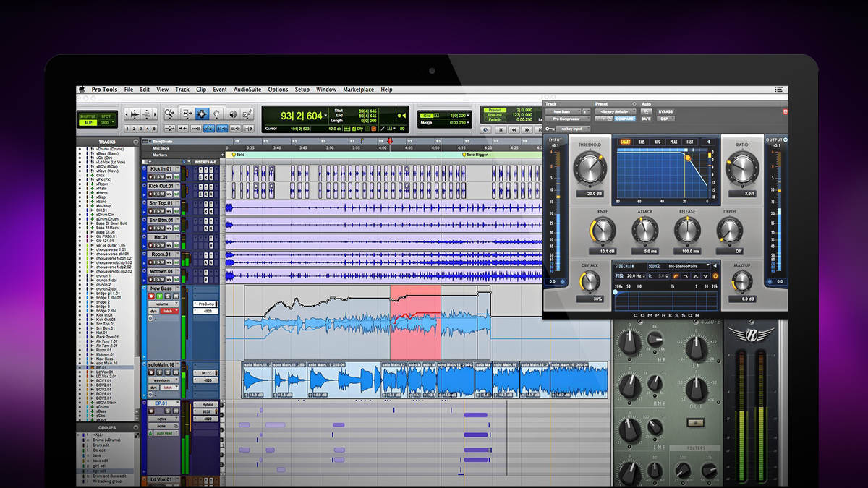The width and height of the screenshot is (868, 488).
Task: Click the ProComp insert on New Bass
Action: click(x=205, y=304)
